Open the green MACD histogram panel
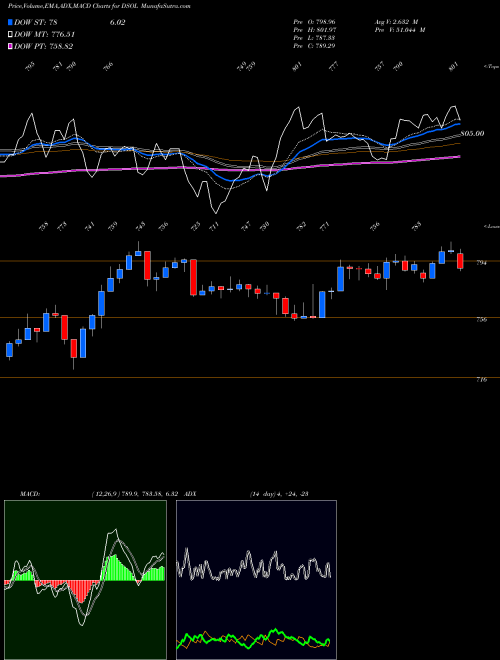Viewport: 500px width, 660px height. click(85, 580)
